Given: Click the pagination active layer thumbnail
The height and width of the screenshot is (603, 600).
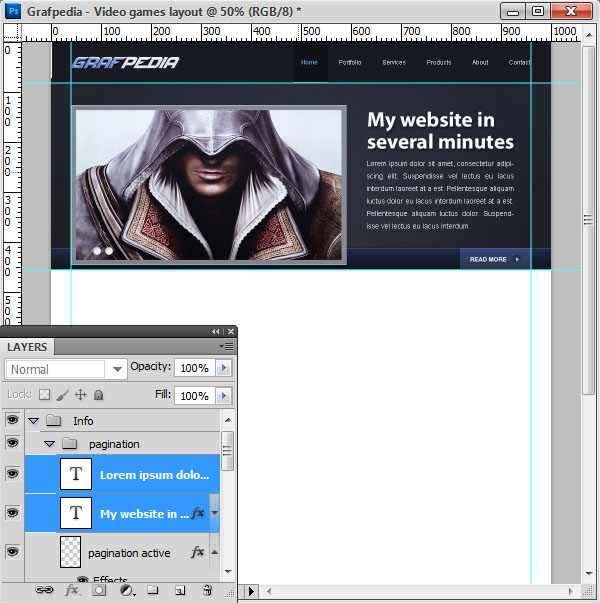Looking at the screenshot, I should click(70, 552).
